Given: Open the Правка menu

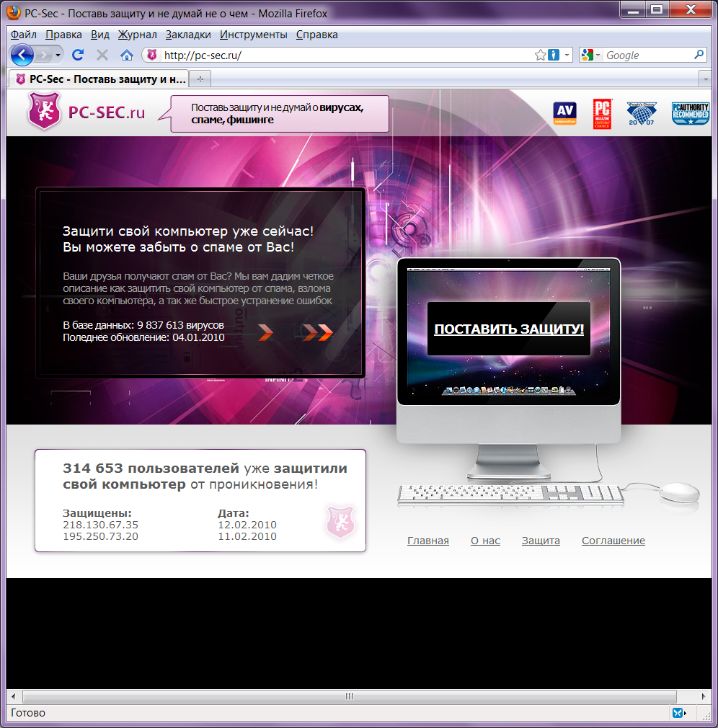Looking at the screenshot, I should pyautogui.click(x=63, y=35).
